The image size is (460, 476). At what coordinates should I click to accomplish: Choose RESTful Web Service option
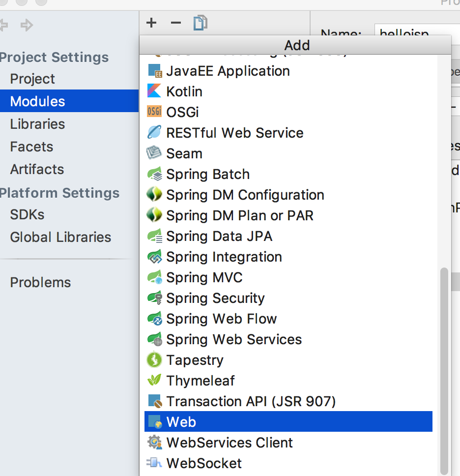(234, 133)
